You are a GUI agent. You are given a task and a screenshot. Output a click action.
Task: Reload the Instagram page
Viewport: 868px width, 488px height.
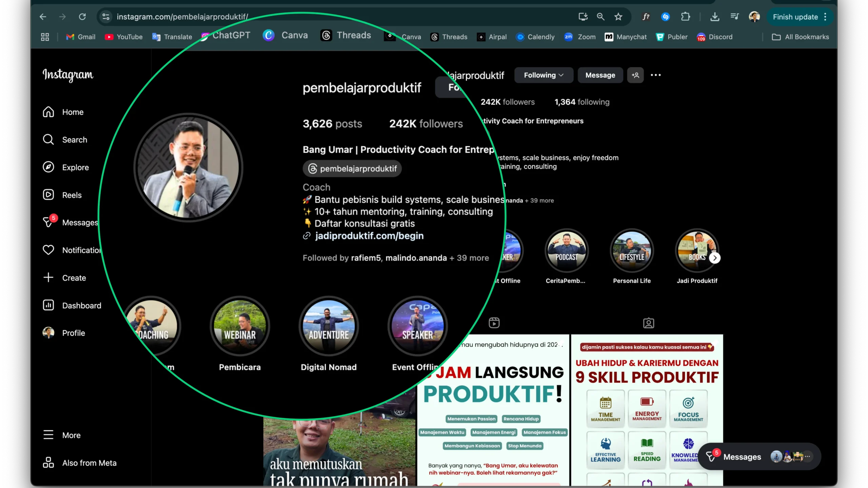[82, 17]
